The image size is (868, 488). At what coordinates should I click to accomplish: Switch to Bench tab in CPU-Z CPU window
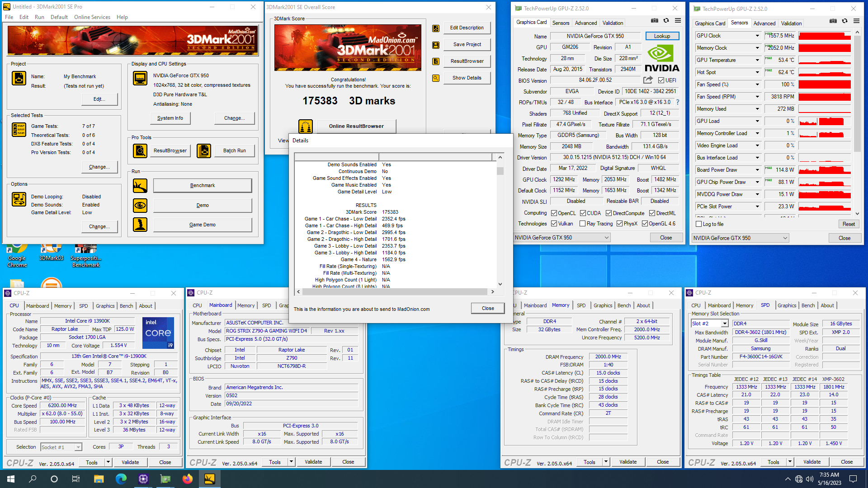(126, 306)
